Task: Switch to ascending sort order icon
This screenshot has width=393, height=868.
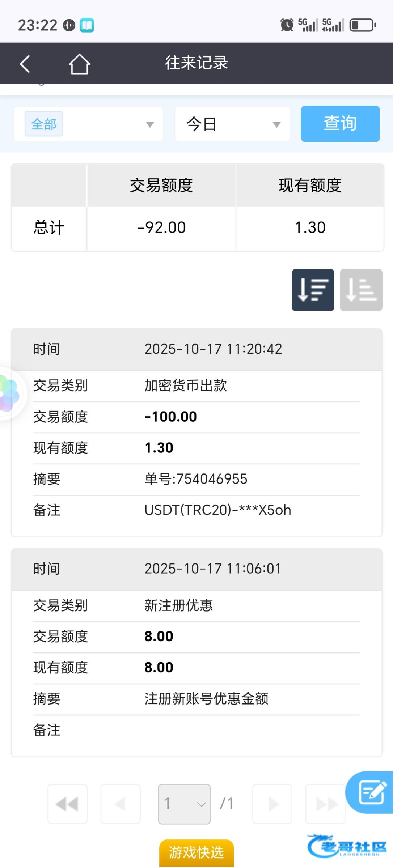Action: [x=361, y=290]
